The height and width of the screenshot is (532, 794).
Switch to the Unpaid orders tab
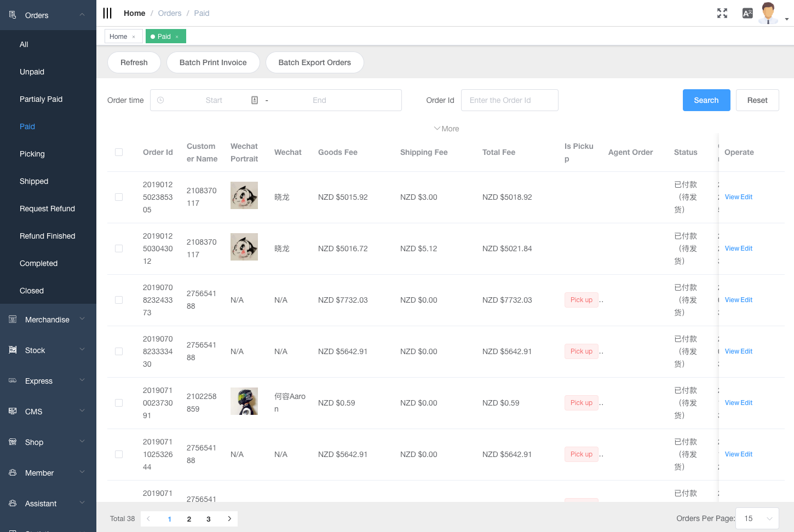click(32, 72)
